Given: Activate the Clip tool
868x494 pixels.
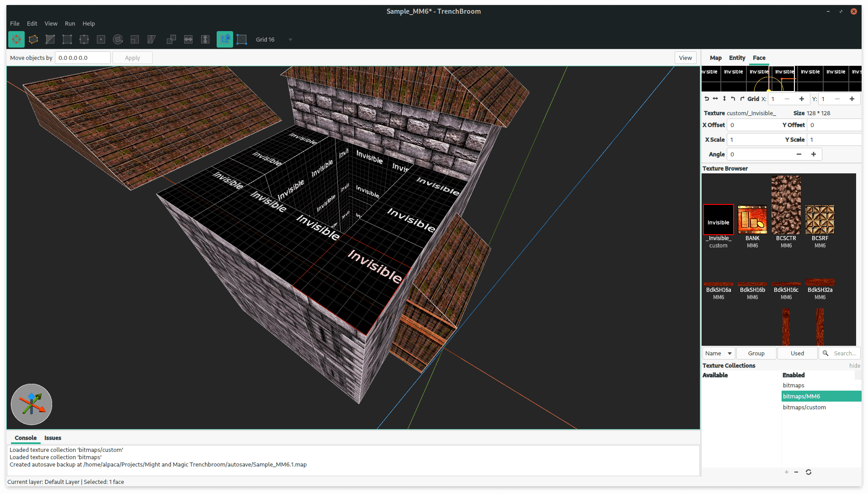Looking at the screenshot, I should [x=50, y=40].
